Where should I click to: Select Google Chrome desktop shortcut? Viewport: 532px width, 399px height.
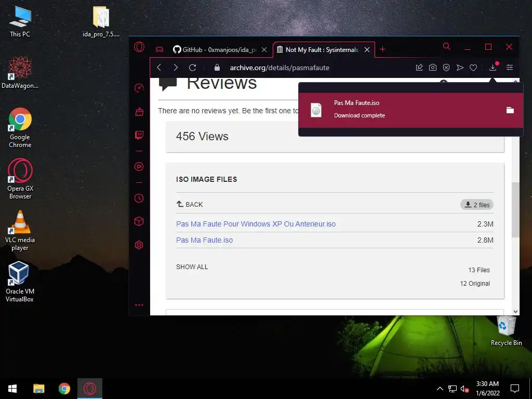point(20,128)
